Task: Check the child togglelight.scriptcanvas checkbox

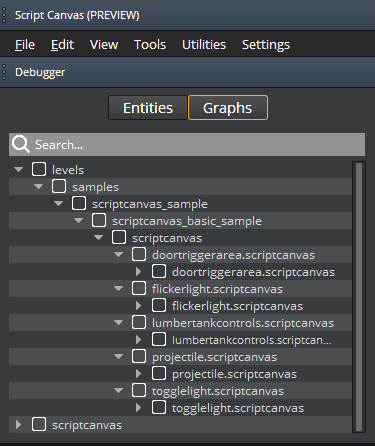Action: point(159,407)
